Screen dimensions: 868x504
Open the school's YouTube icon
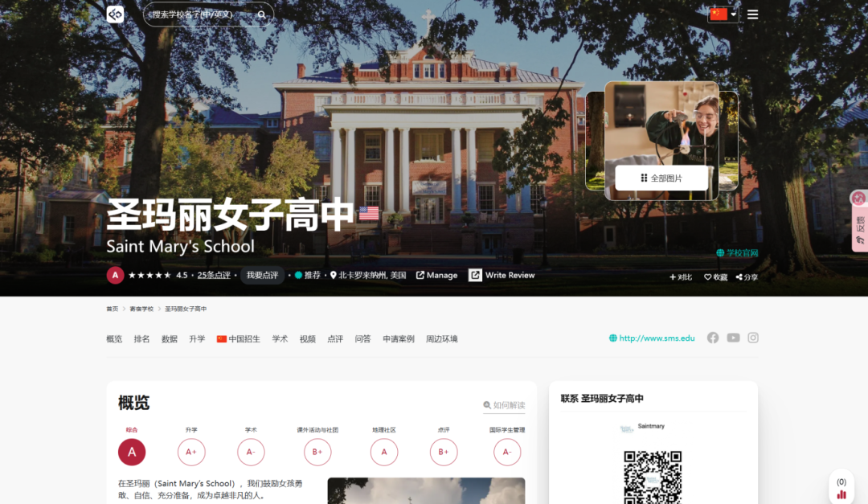[734, 338]
